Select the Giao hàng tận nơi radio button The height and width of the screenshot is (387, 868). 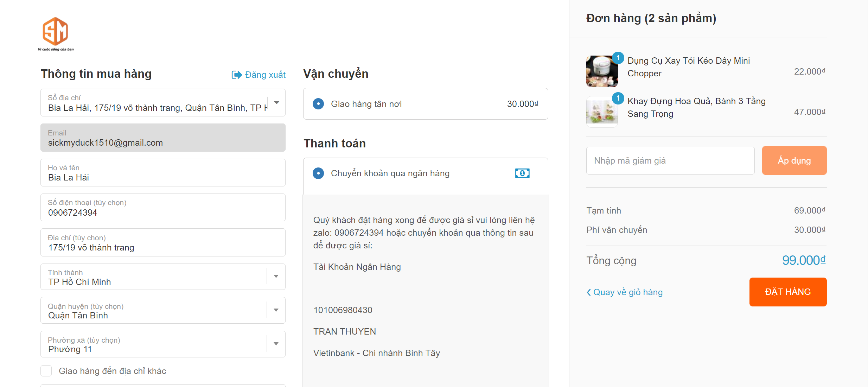click(x=318, y=104)
